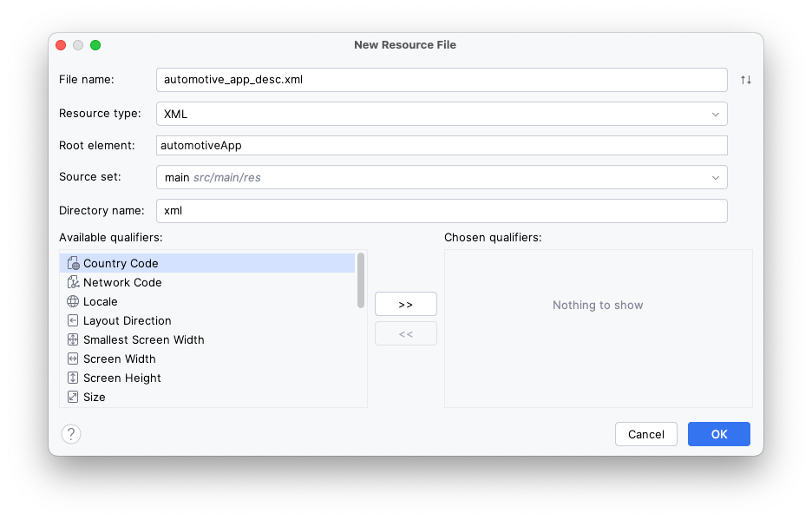Collapse the Resource type list chevron
The height and width of the screenshot is (520, 812).
coord(715,113)
